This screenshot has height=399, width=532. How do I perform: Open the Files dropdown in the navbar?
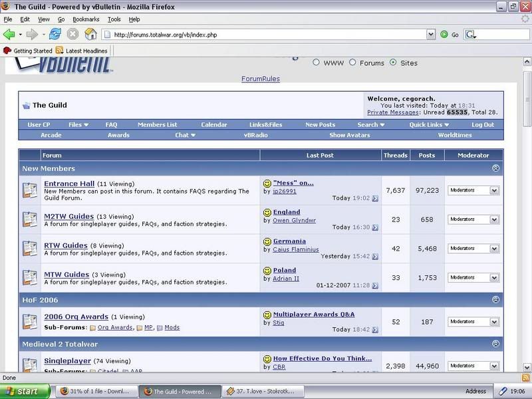(x=78, y=125)
